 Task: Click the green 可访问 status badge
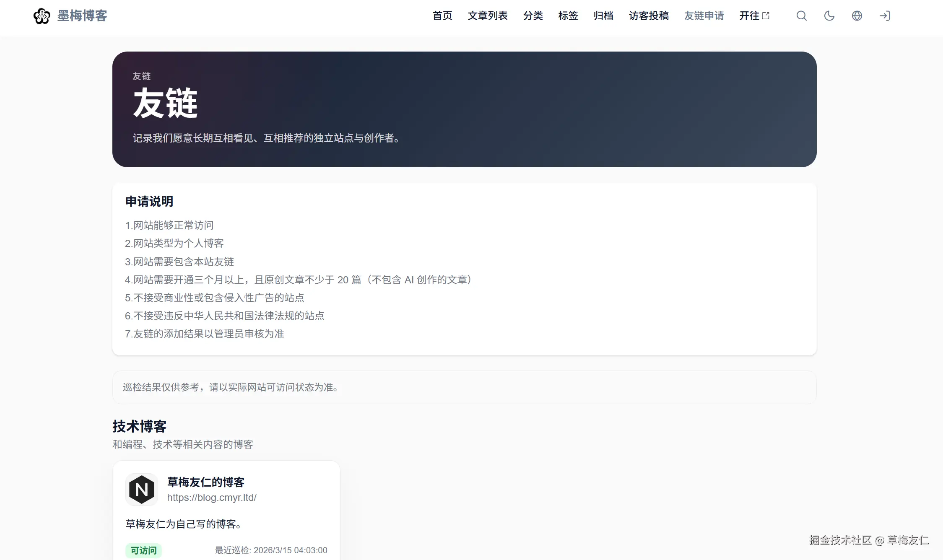tap(143, 550)
